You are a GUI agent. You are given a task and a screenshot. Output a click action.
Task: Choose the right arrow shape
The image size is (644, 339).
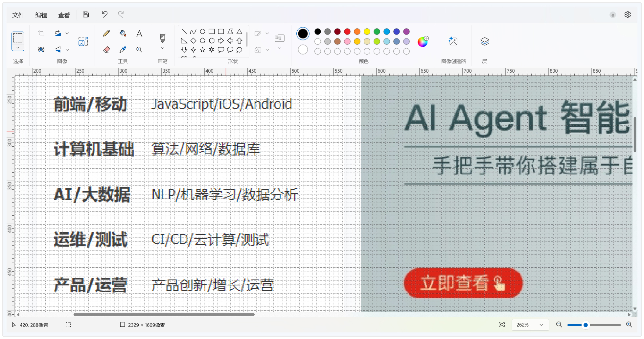point(221,41)
